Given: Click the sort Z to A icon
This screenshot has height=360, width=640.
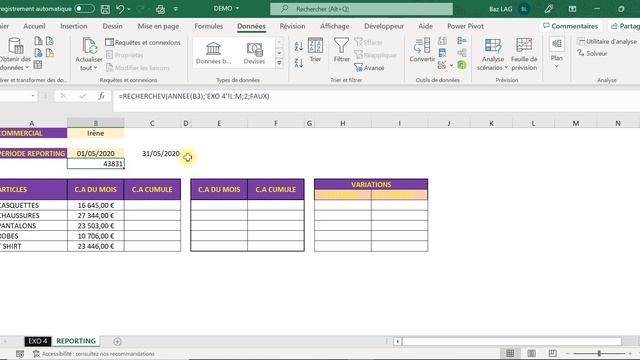Looking at the screenshot, I should (x=299, y=63).
